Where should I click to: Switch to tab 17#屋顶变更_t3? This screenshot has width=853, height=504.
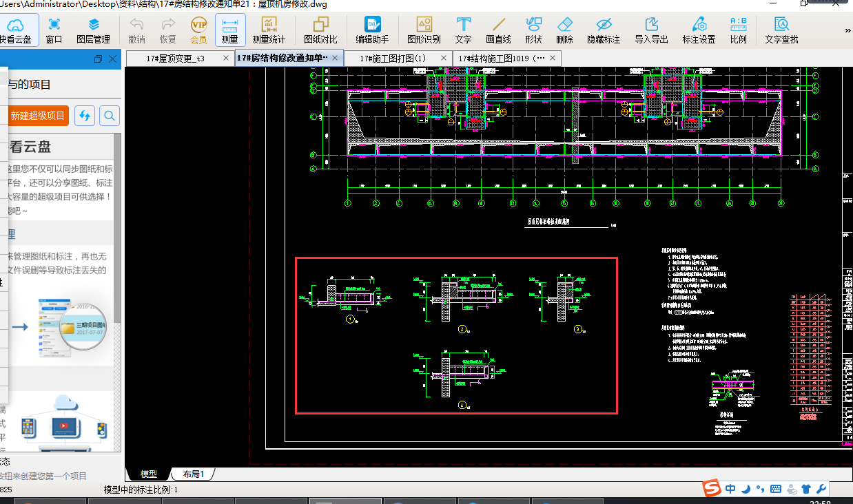(x=176, y=59)
